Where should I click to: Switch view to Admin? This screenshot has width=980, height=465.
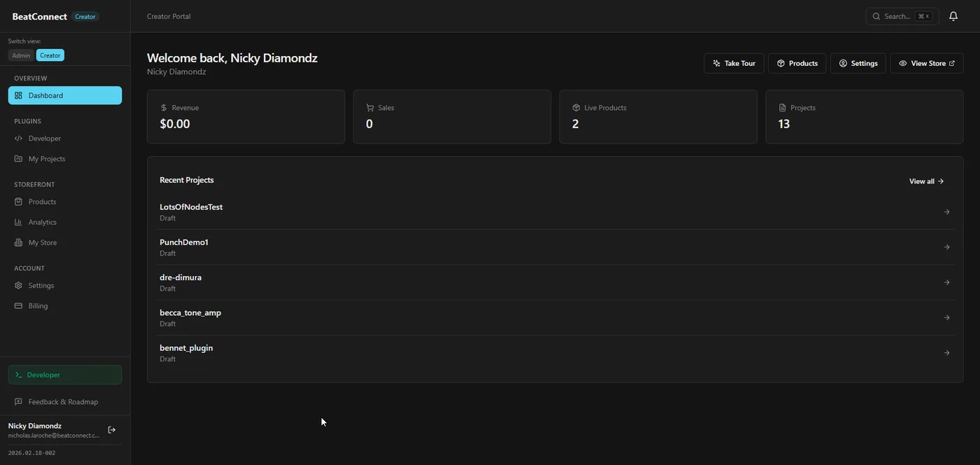[21, 55]
